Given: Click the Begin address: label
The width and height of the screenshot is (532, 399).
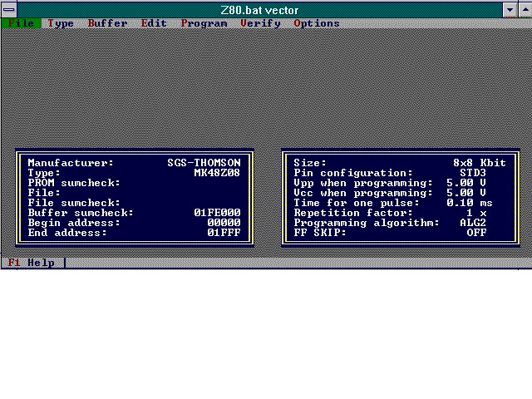Looking at the screenshot, I should tap(74, 223).
